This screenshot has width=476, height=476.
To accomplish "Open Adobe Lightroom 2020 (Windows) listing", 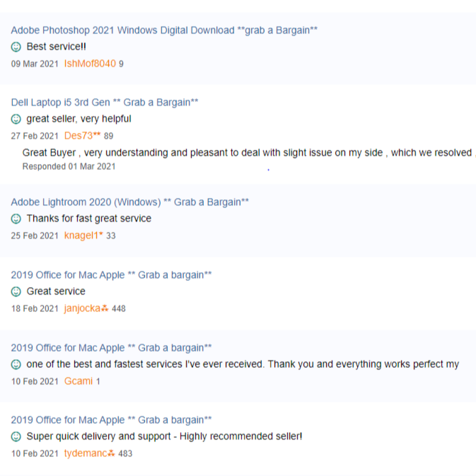I will [130, 202].
